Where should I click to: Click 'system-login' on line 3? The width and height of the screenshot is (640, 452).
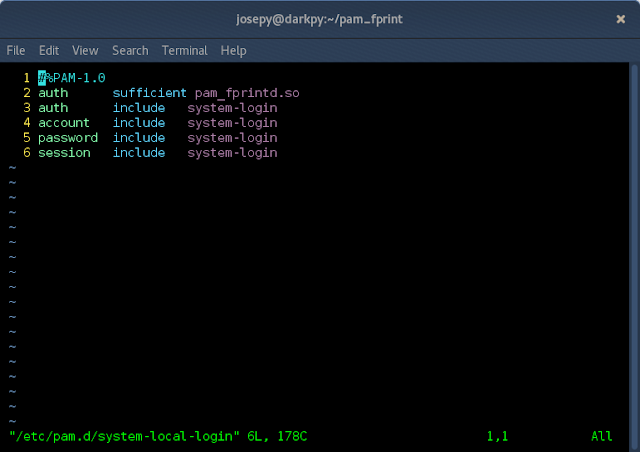[x=232, y=108]
